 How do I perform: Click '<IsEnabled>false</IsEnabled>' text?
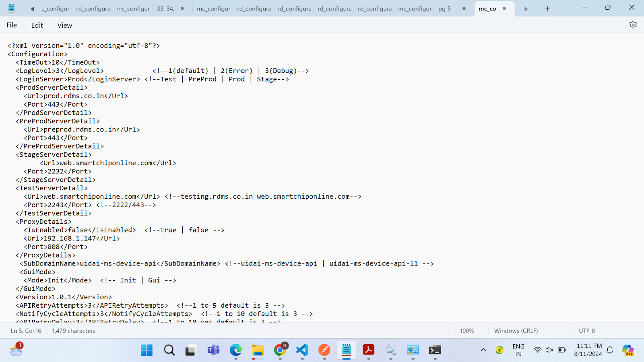(x=80, y=230)
